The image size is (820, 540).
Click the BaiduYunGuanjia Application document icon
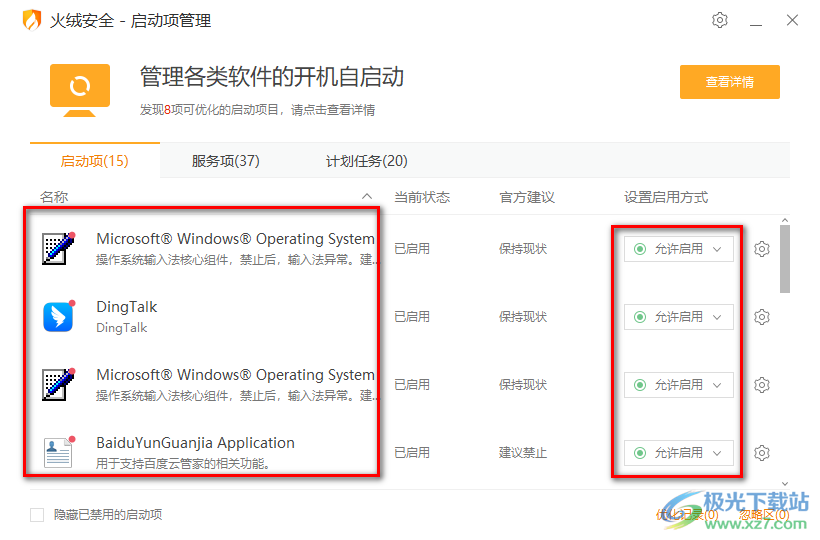pyautogui.click(x=58, y=452)
